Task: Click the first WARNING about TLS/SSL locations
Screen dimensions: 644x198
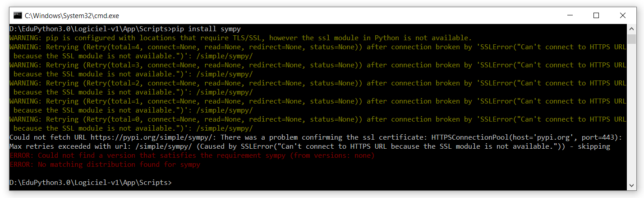Action: [x=240, y=38]
